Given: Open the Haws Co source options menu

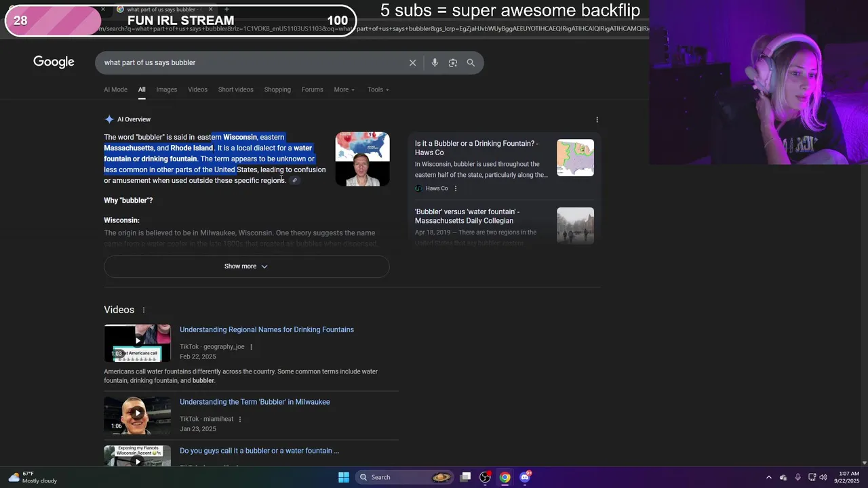Looking at the screenshot, I should [455, 188].
